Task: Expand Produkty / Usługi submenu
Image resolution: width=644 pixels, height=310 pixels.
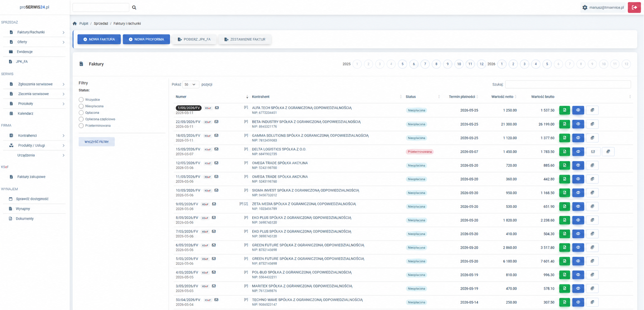Action: [x=63, y=145]
